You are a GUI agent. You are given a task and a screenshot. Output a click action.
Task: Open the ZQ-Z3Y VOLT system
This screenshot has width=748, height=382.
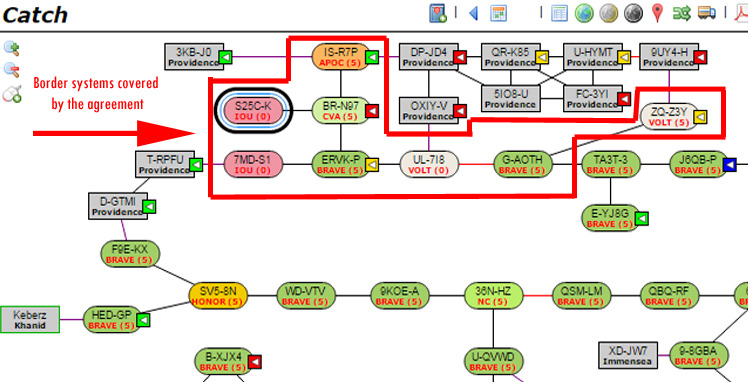tap(669, 116)
